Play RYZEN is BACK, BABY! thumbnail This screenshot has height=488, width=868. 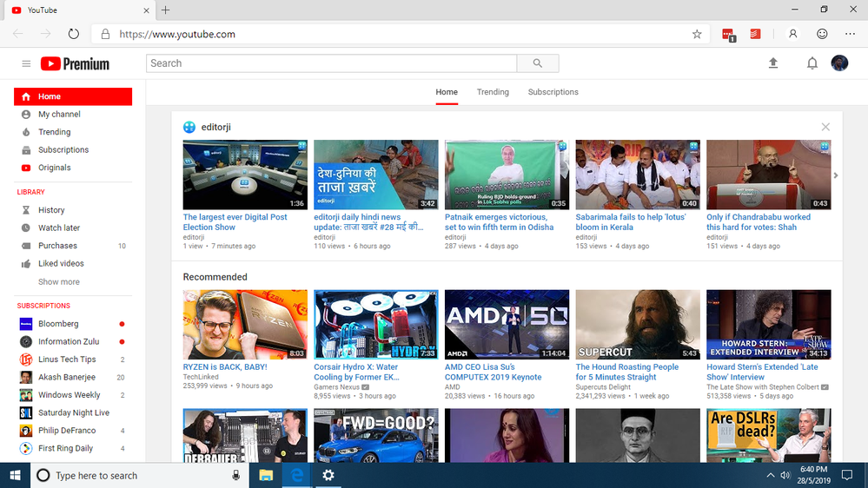[x=245, y=324]
